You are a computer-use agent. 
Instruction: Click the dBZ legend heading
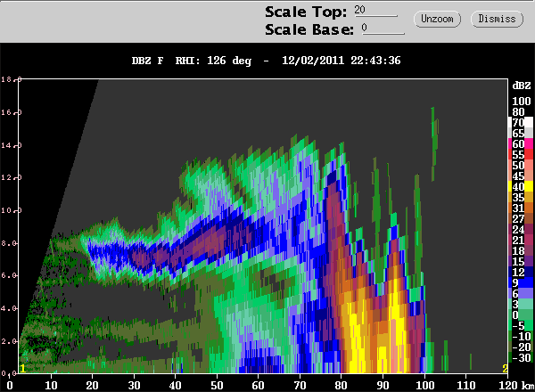(x=522, y=86)
